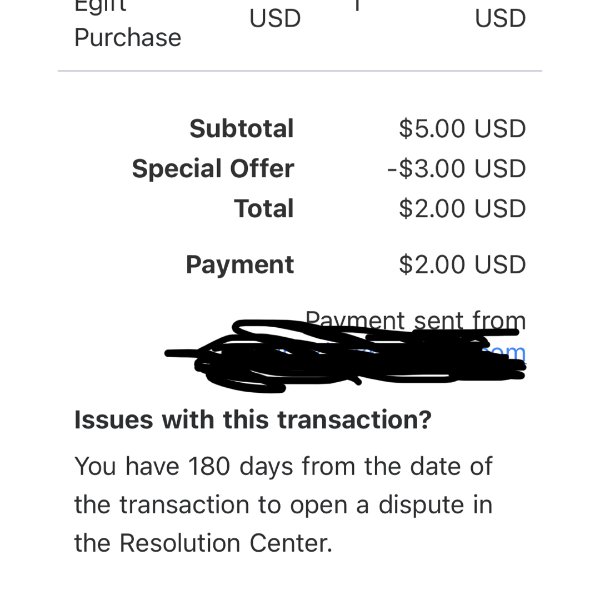Select the $2.00 USD total amount
This screenshot has width=600, height=600.
coord(462,209)
